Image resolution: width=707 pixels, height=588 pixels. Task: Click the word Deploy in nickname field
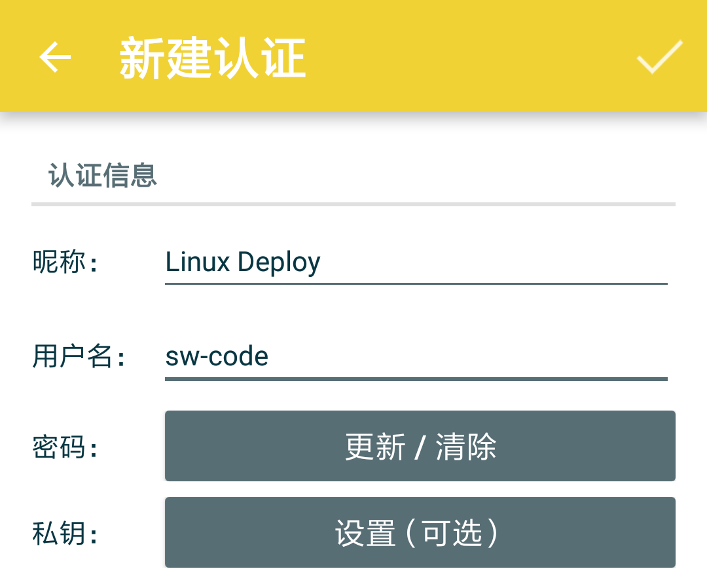(x=279, y=263)
